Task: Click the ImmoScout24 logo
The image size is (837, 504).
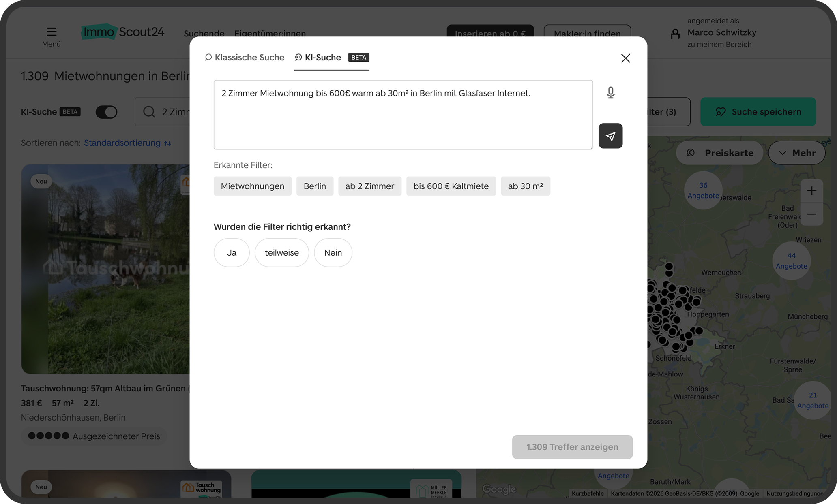Action: (x=122, y=32)
